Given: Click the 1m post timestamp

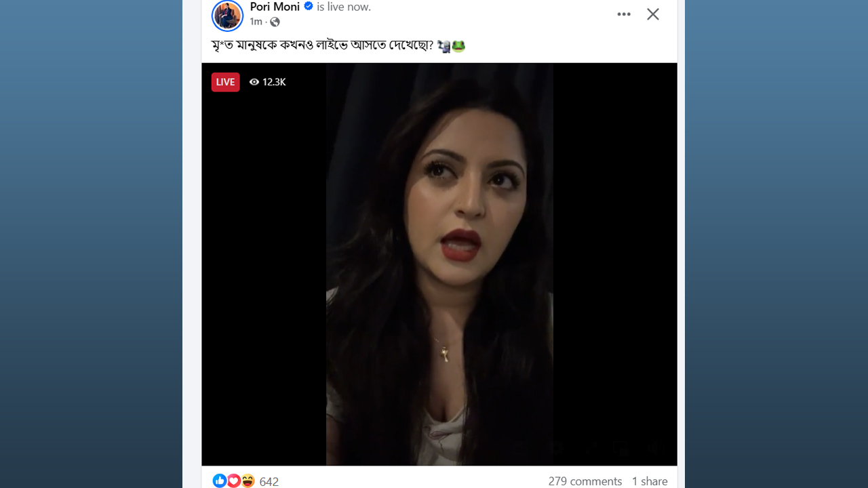Looking at the screenshot, I should tap(256, 22).
